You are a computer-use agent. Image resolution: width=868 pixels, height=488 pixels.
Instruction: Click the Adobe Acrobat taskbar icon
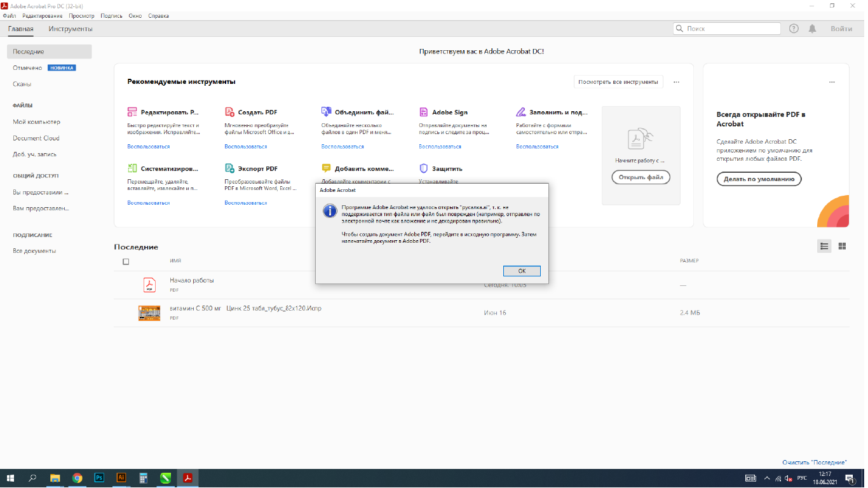click(x=188, y=478)
